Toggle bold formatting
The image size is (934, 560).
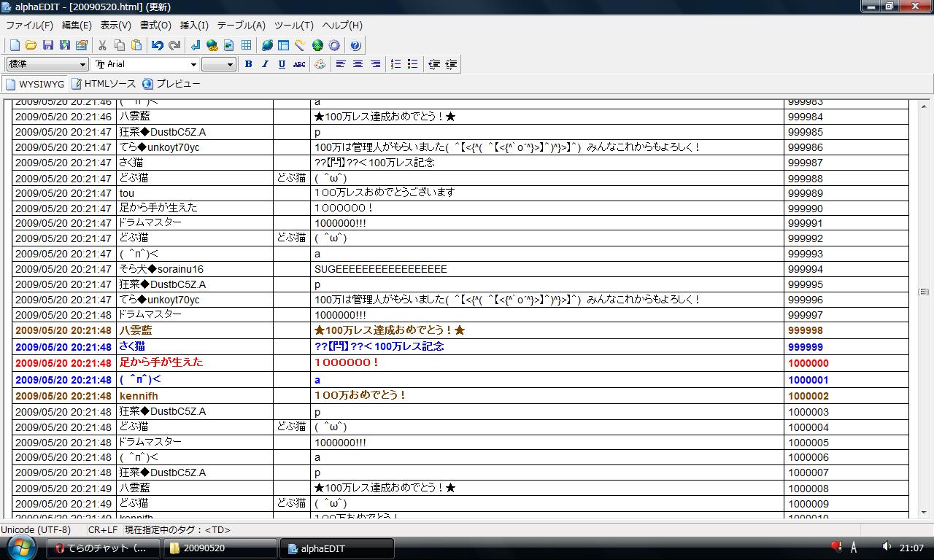click(248, 64)
